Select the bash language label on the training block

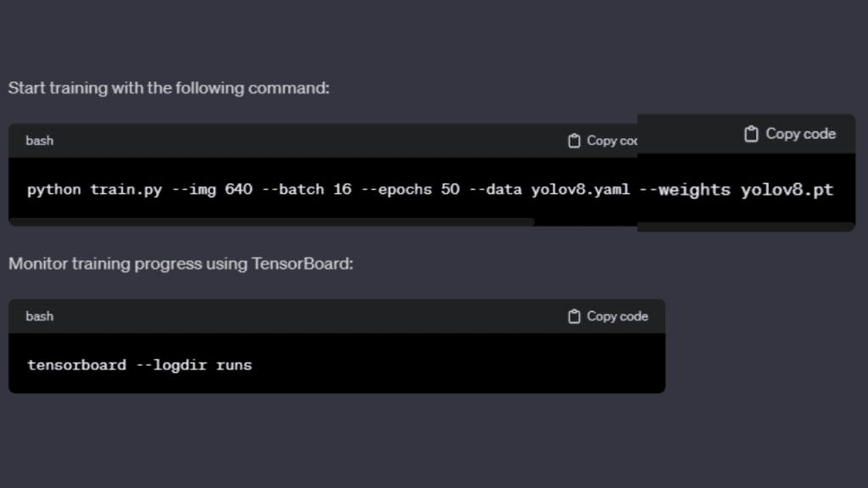tap(39, 141)
